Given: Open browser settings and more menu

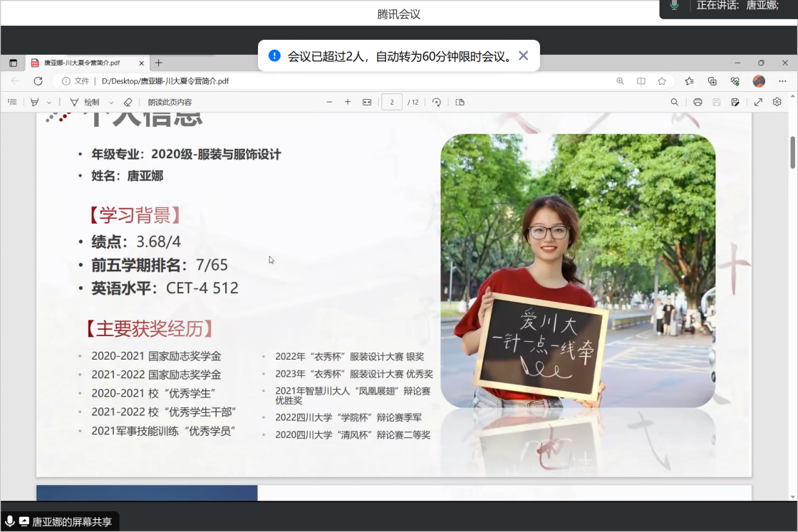Looking at the screenshot, I should pyautogui.click(x=782, y=81).
